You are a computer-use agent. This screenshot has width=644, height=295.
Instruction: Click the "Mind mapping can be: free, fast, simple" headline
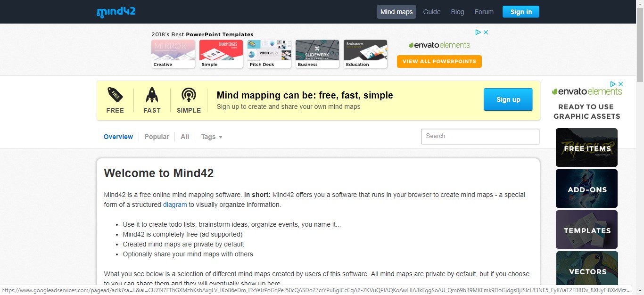(305, 96)
